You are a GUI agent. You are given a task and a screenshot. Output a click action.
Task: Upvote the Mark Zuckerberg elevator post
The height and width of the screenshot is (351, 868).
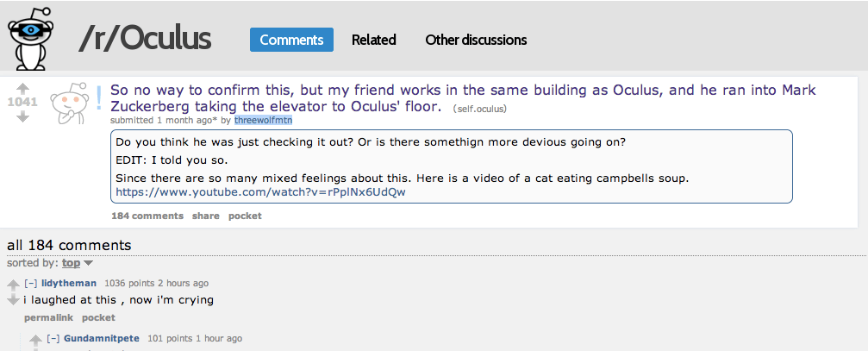(x=23, y=87)
